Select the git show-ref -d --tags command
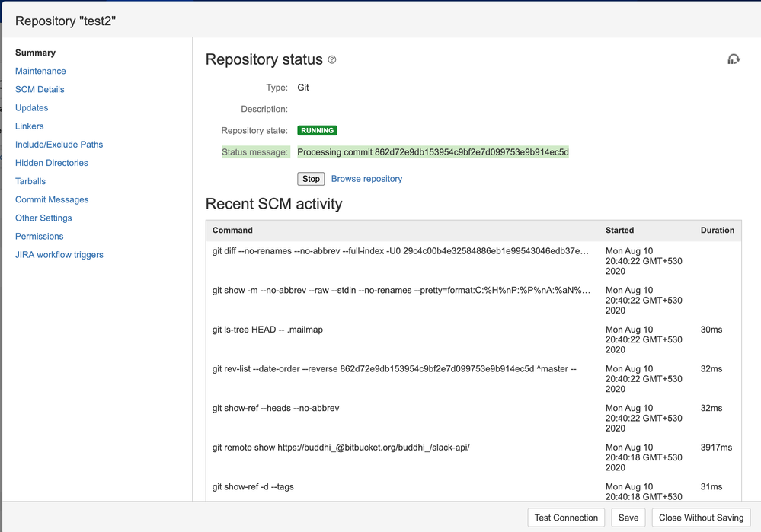 (x=253, y=487)
